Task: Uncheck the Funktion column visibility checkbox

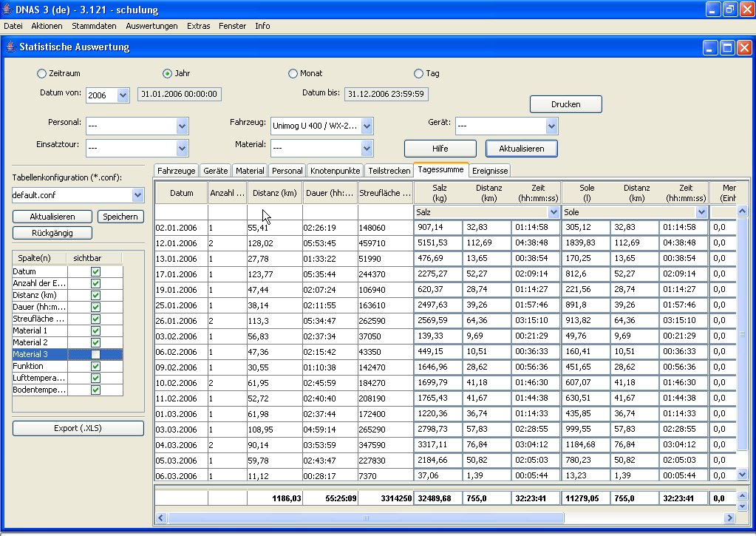Action: pos(95,367)
